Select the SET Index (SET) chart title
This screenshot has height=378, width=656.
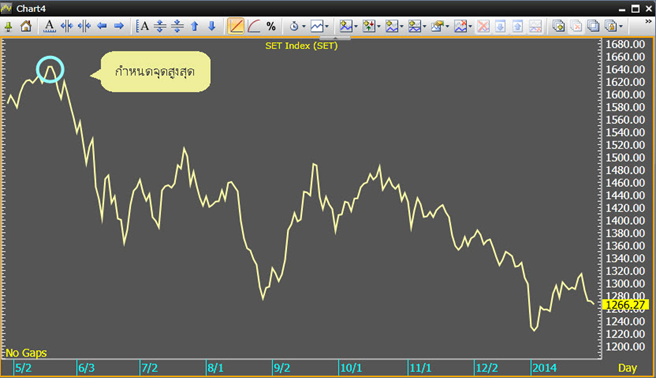(301, 46)
